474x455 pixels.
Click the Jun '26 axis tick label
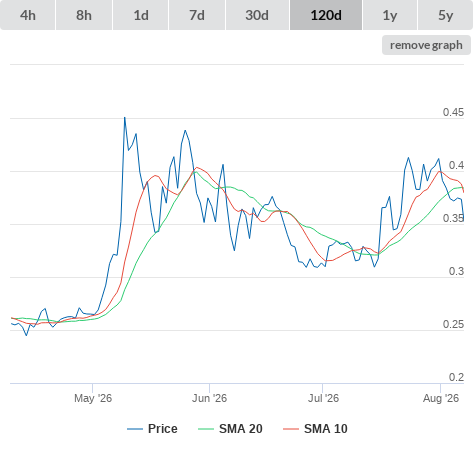[209, 398]
